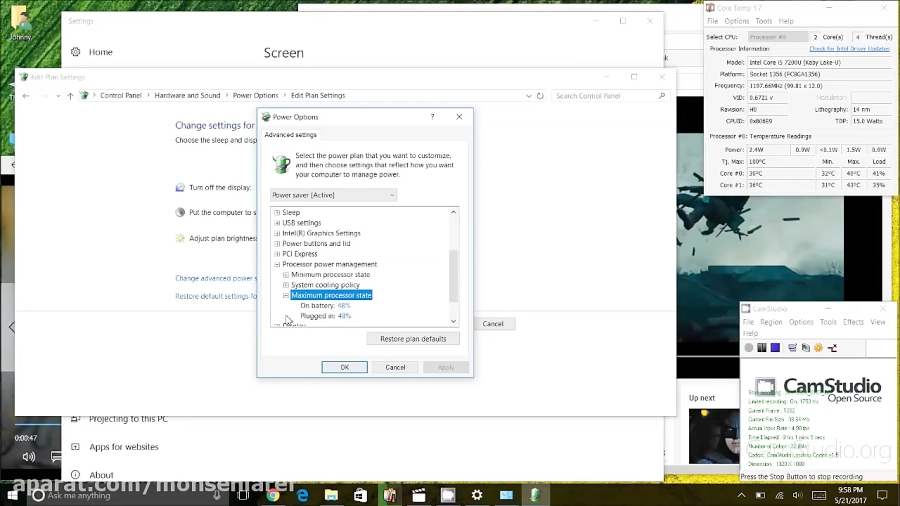Open CamStudio Region menu

click(771, 322)
